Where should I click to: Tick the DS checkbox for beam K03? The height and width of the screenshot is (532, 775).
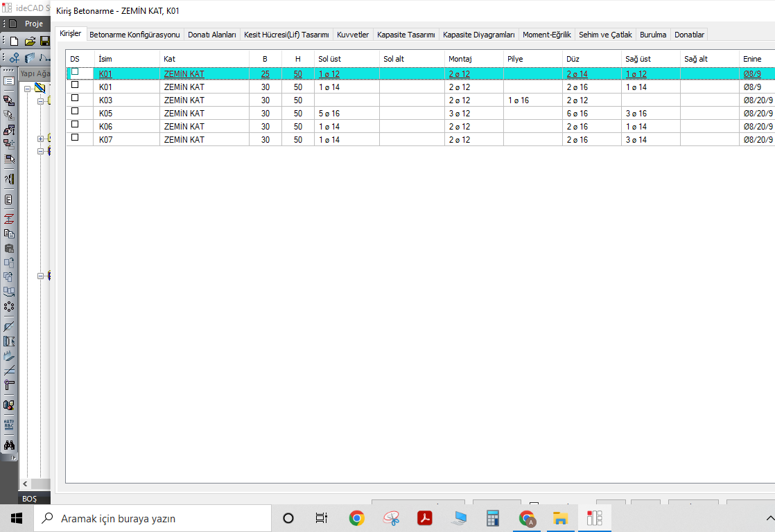click(x=75, y=98)
